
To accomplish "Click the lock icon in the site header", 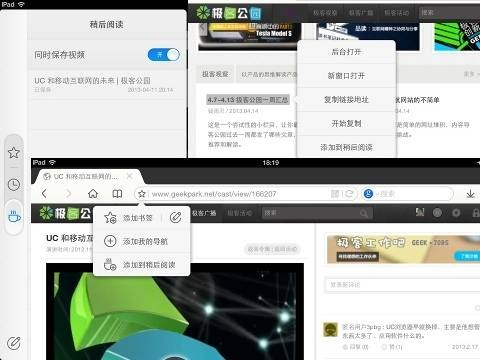I will click(476, 213).
